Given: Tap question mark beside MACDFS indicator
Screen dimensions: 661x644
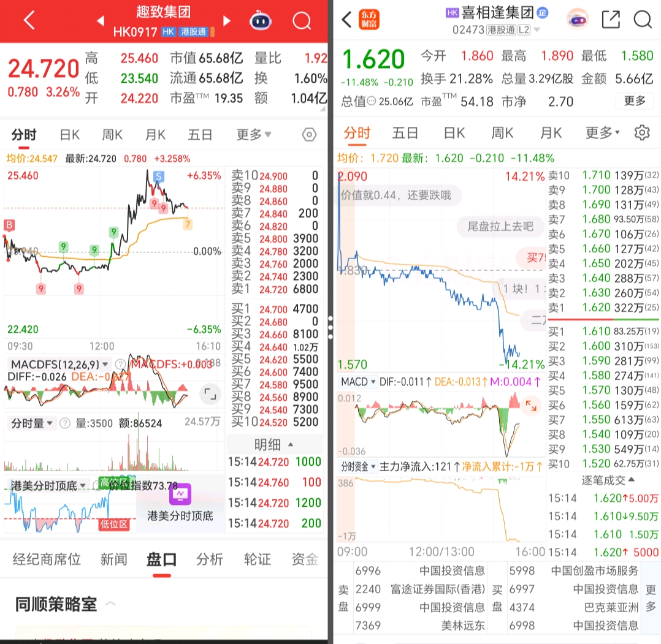Looking at the screenshot, I should [121, 365].
